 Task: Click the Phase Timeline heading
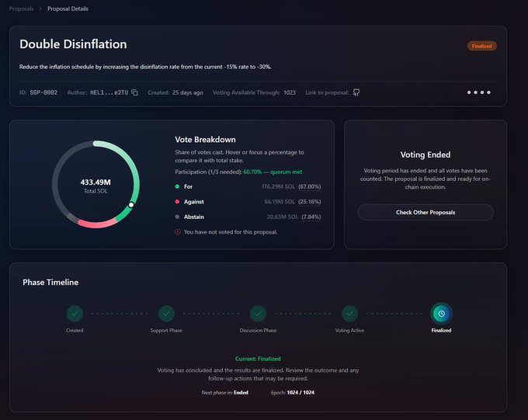(x=50, y=283)
